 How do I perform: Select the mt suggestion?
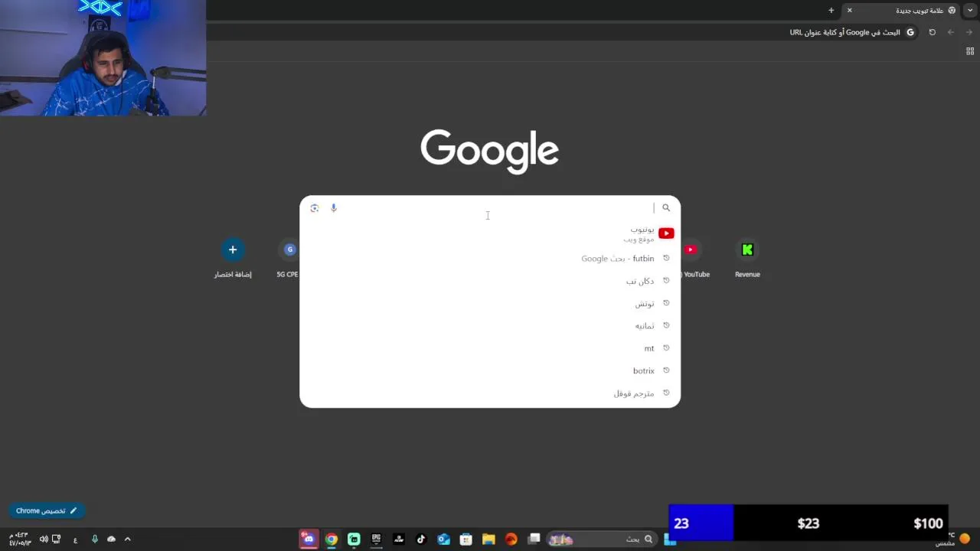[490, 348]
